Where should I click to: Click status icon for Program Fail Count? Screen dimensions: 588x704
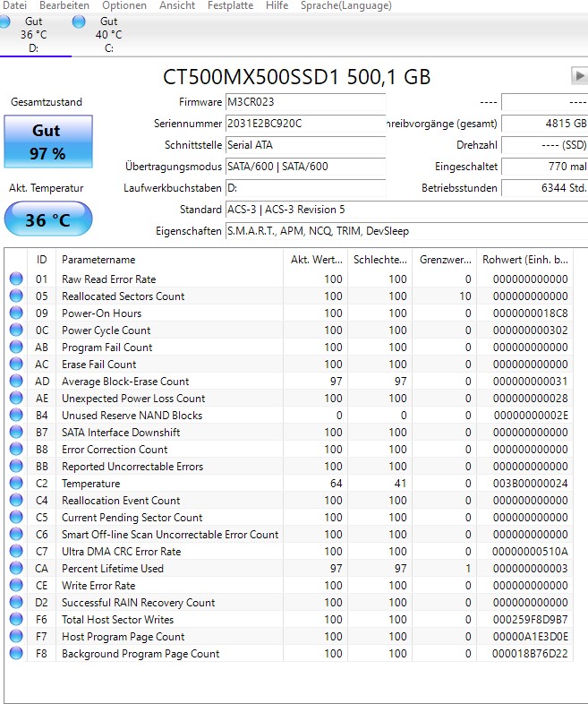point(16,347)
